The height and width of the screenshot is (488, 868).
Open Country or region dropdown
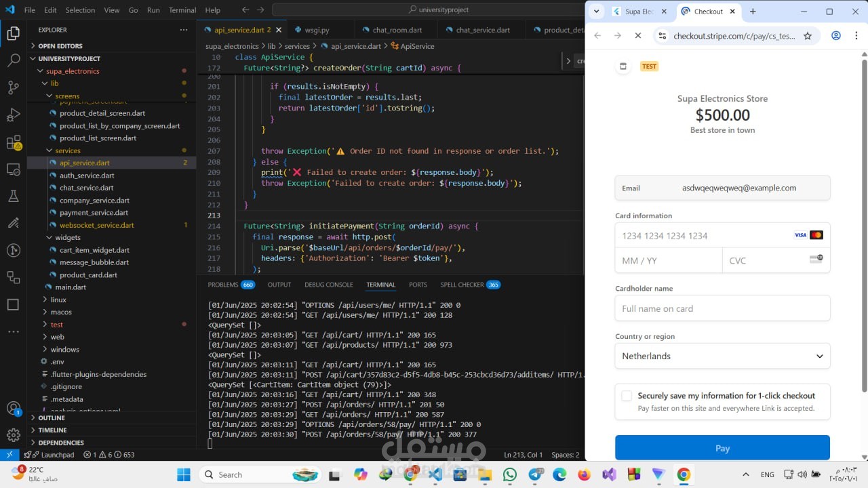point(722,356)
